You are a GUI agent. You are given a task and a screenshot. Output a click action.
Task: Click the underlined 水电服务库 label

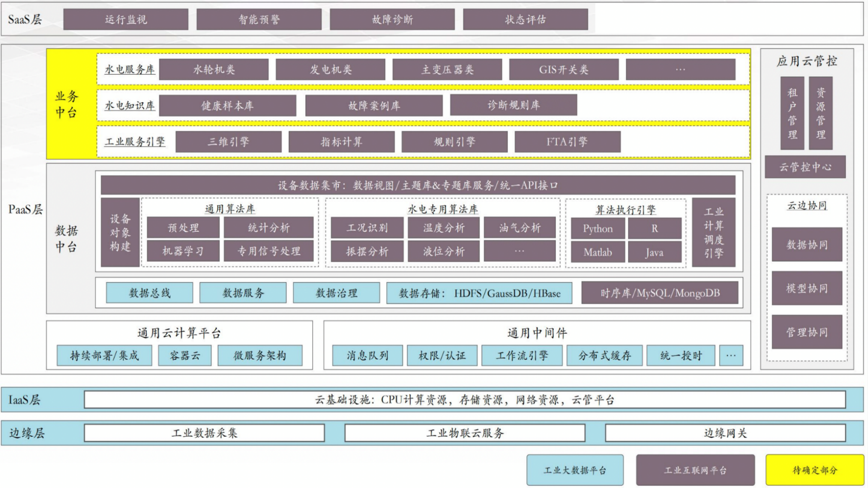point(130,69)
